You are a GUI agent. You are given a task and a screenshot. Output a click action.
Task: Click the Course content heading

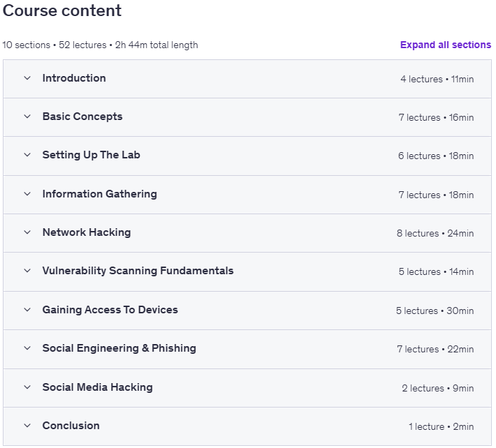(62, 10)
